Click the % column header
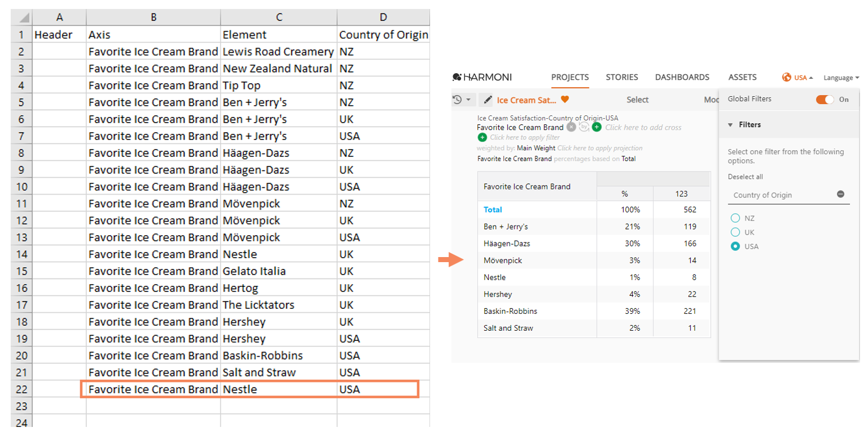The height and width of the screenshot is (432, 868). pos(624,194)
